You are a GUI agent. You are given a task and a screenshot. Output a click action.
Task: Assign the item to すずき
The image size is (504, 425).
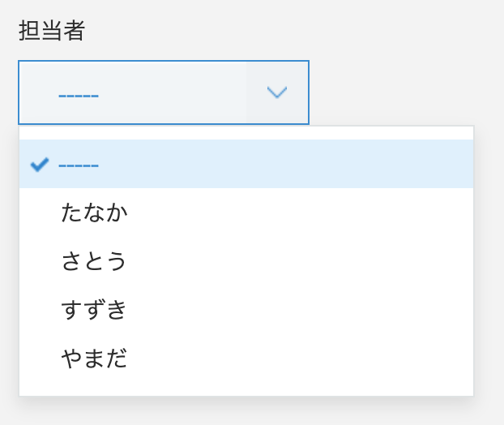click(x=94, y=310)
